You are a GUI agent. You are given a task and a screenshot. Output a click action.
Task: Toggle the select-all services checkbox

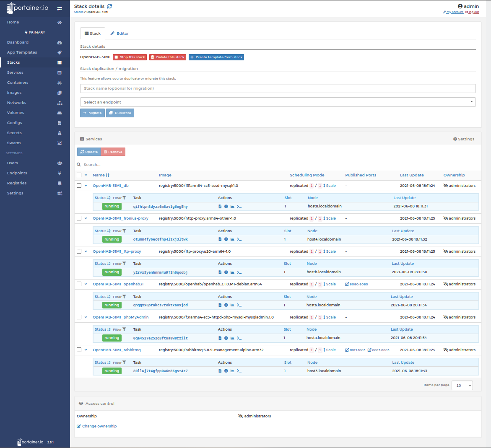(x=79, y=175)
